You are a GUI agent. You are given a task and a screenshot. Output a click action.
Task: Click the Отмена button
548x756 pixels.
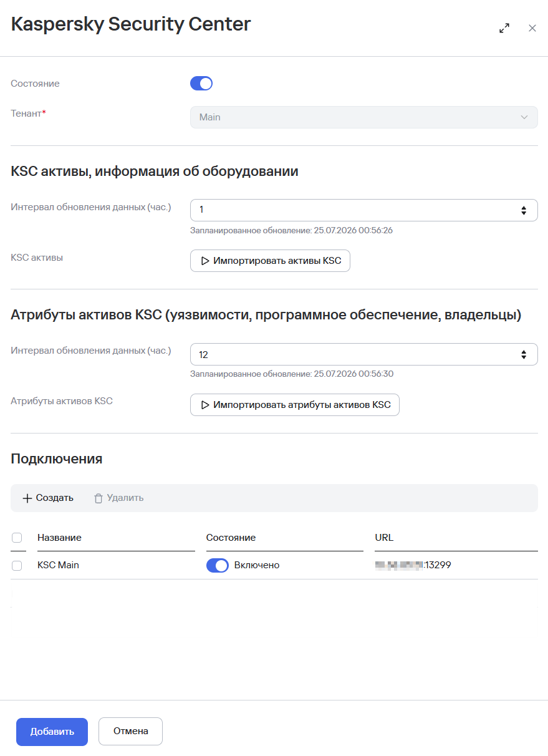pos(130,732)
